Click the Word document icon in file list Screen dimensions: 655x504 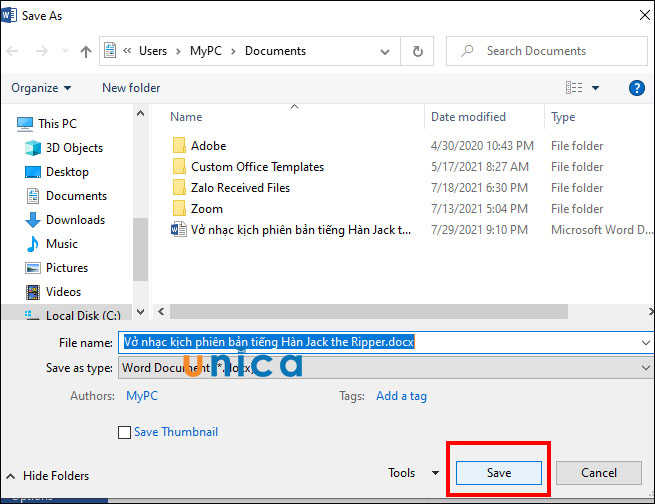coord(179,229)
